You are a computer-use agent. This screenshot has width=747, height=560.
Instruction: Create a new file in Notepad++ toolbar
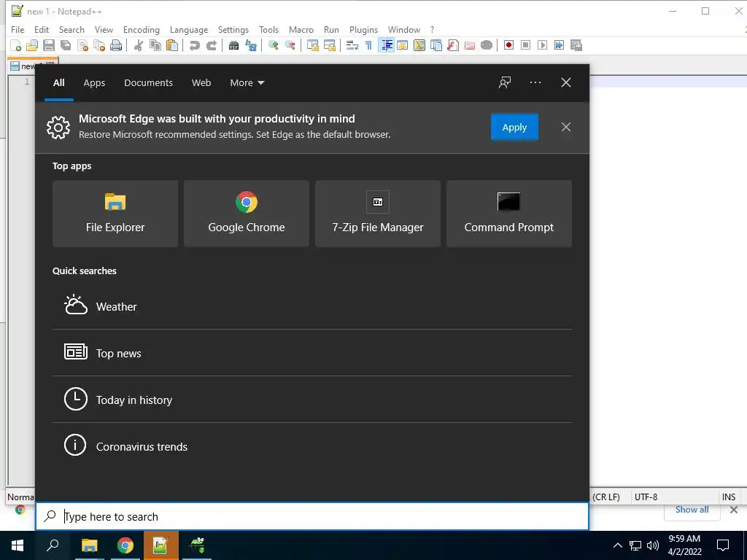click(x=16, y=45)
